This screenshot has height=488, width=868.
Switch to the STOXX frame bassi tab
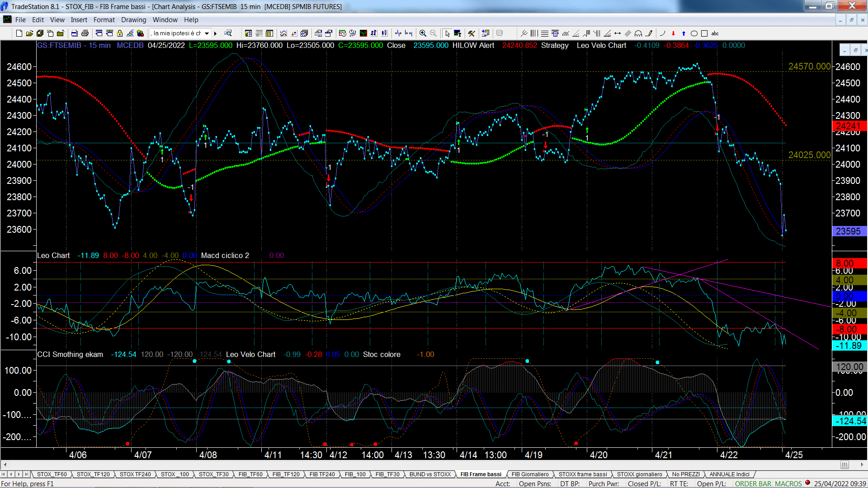coord(583,474)
